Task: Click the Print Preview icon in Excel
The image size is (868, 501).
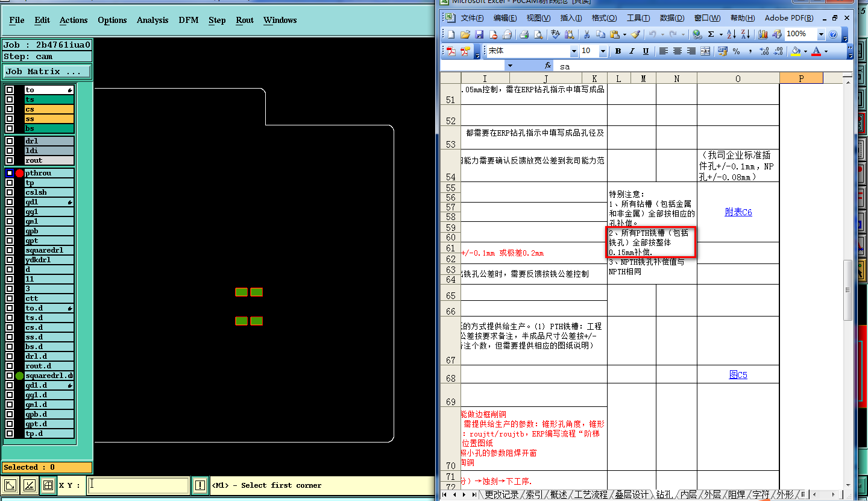Action: [538, 34]
